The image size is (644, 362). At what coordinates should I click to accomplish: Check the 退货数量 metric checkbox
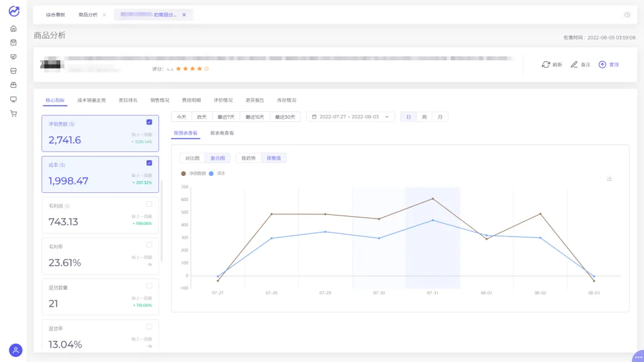(x=149, y=286)
